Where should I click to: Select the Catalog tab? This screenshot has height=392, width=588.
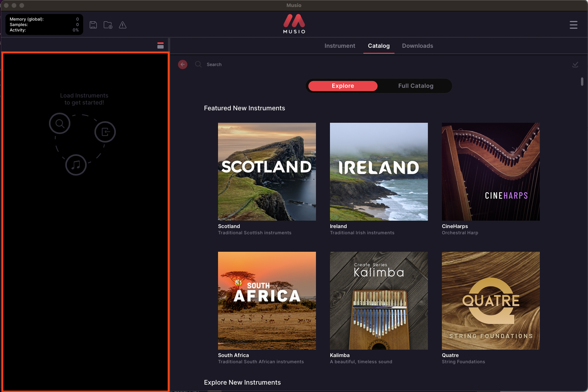[379, 46]
